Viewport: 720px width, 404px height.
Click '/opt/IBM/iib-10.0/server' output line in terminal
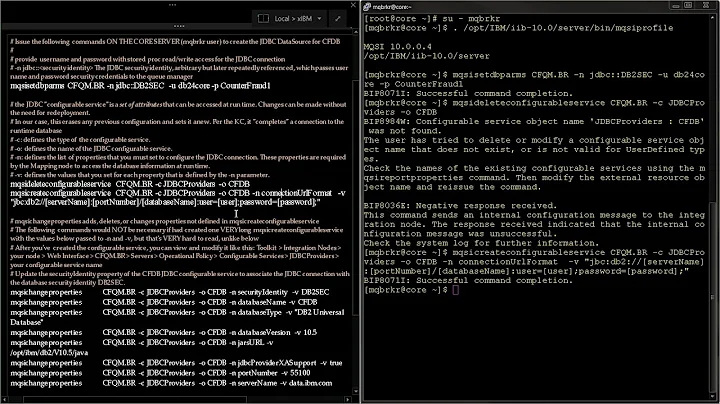(427, 56)
